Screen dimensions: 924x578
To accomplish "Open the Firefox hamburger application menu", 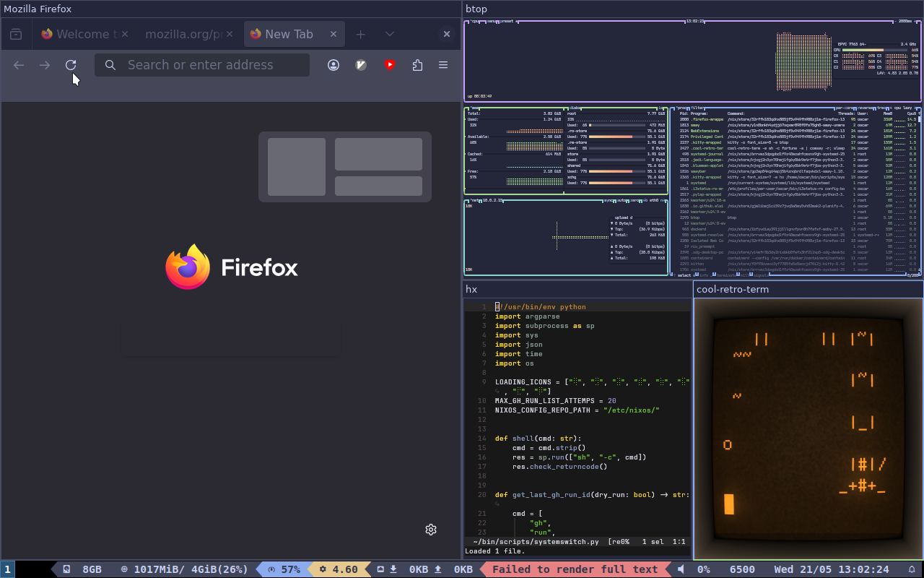I will 443,65.
